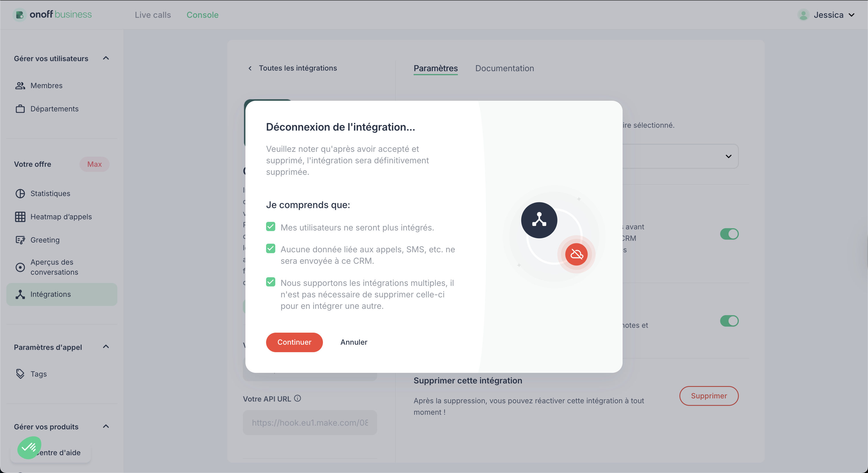Collapse the Paramètres d'appel section
868x473 pixels.
coord(106,347)
